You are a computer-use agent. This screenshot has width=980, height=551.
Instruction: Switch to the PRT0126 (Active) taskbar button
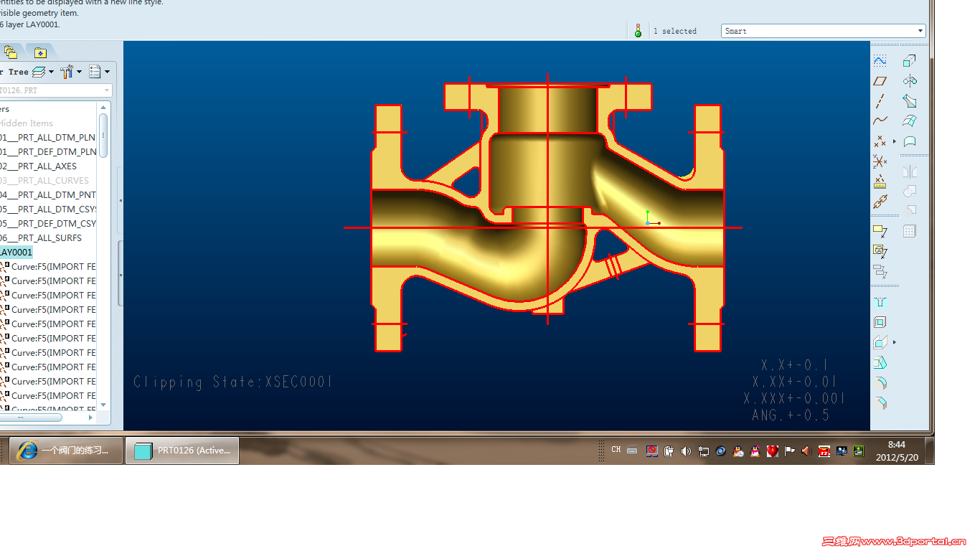pos(182,451)
